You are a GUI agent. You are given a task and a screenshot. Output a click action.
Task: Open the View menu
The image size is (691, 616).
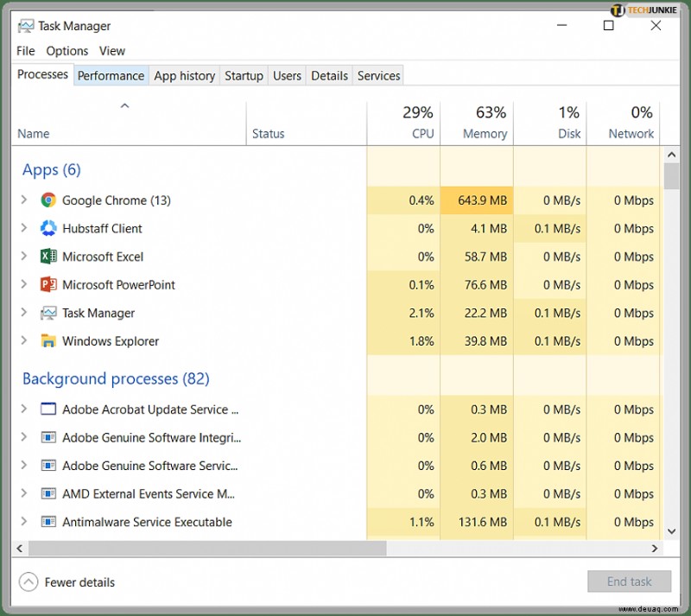pos(112,51)
